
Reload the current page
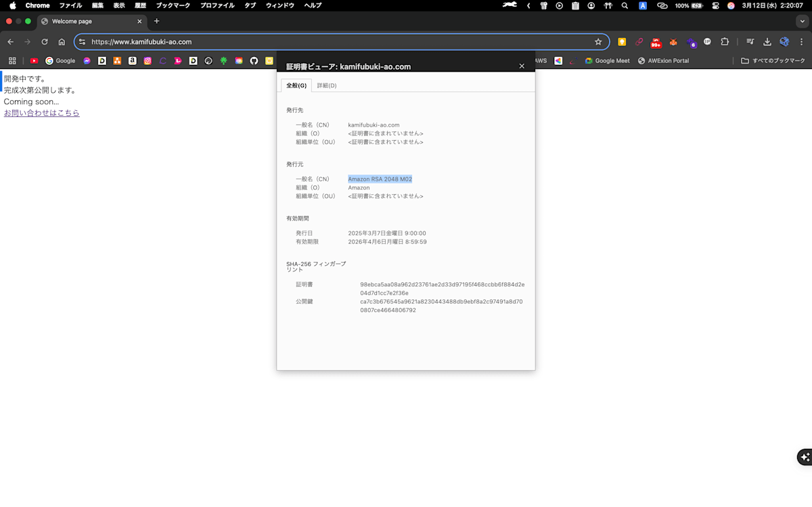44,41
